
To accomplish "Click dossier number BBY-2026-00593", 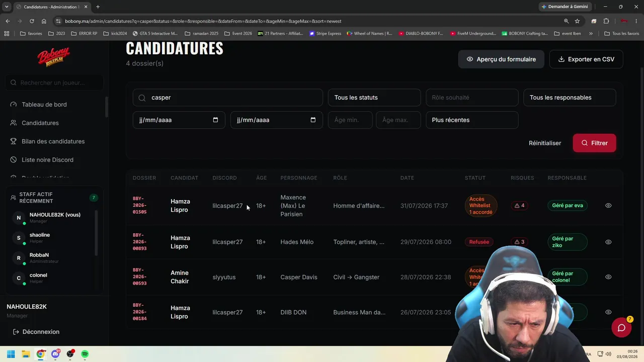I will pos(140,277).
